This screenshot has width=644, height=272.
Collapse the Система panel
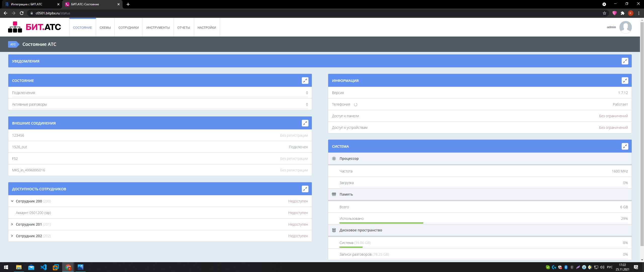[625, 146]
